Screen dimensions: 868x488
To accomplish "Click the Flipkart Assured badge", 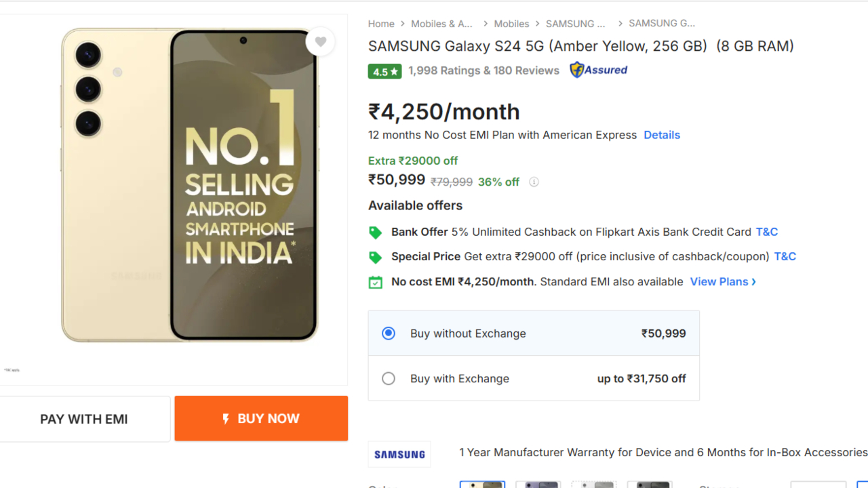I will 598,70.
